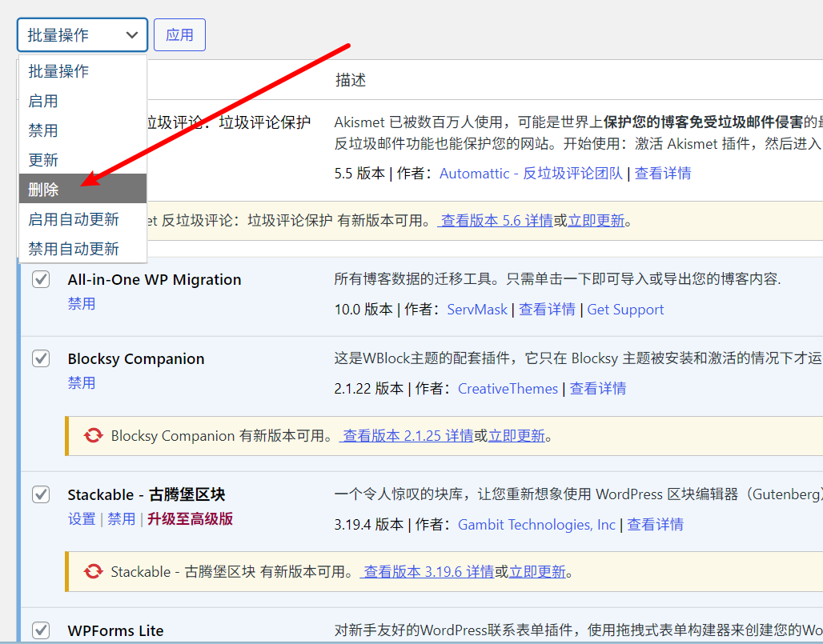Open the 批量操作 bulk actions dropdown
The image size is (823, 644).
[82, 35]
